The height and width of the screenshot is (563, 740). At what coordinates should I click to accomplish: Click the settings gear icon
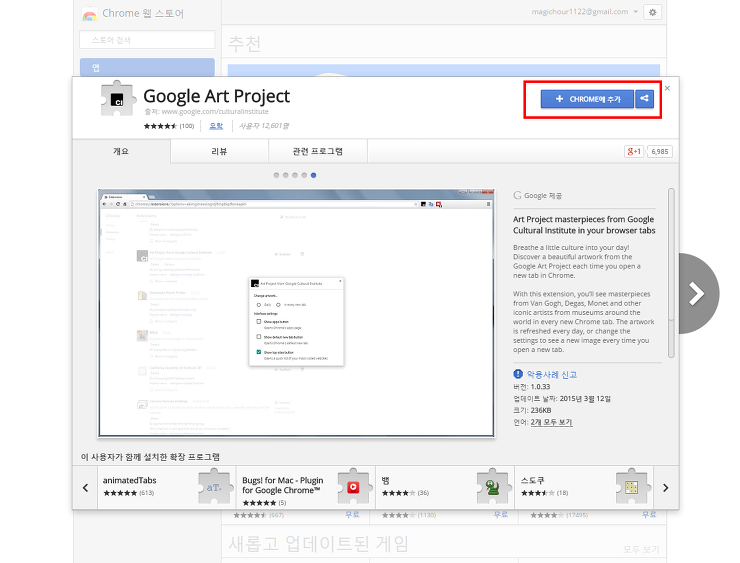(x=653, y=12)
